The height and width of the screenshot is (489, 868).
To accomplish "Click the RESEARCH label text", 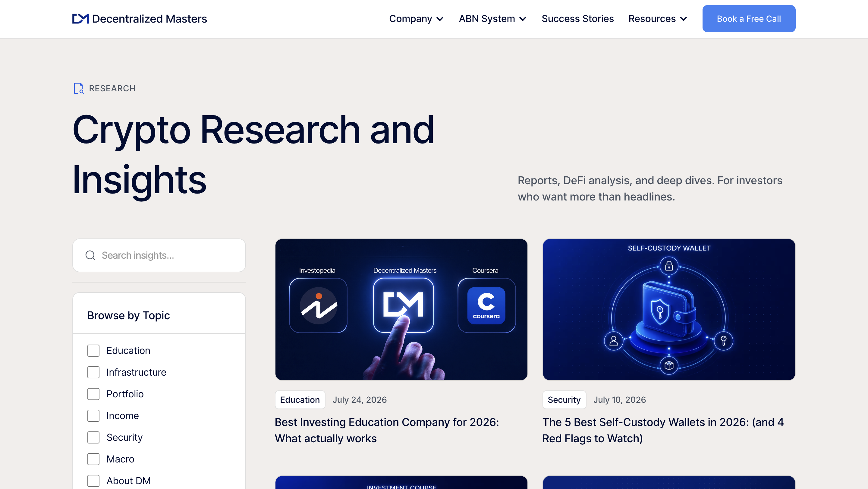I will pyautogui.click(x=112, y=88).
